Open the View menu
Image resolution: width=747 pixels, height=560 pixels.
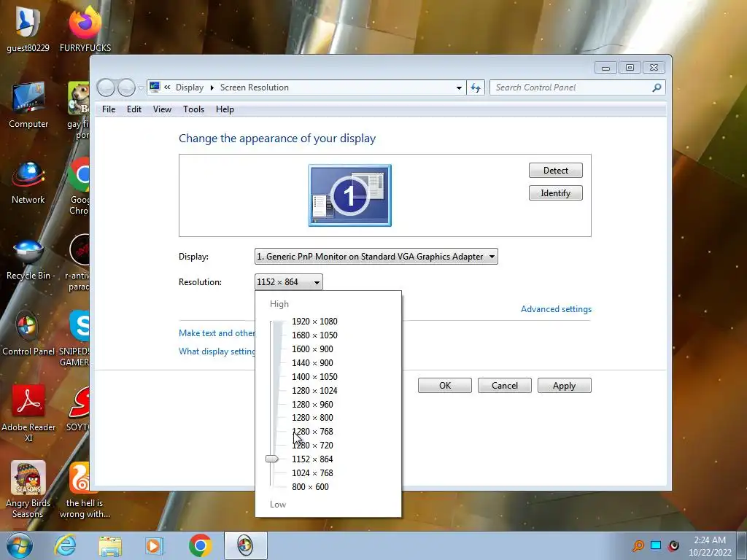click(162, 109)
